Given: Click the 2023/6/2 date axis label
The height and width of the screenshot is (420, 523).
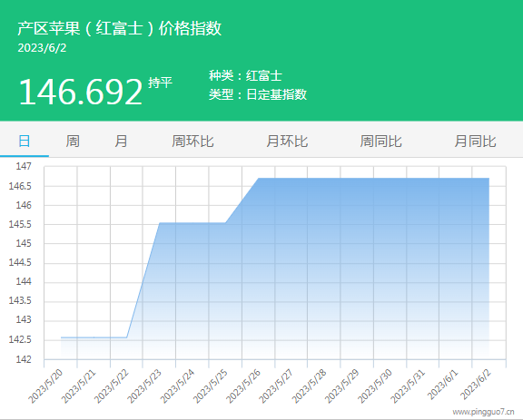Looking at the screenshot, I should click(476, 385).
